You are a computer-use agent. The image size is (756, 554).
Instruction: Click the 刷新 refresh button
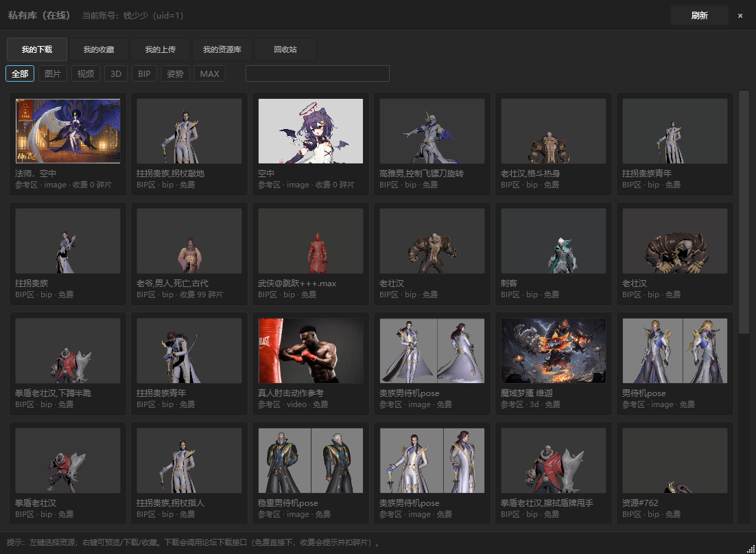tap(700, 15)
